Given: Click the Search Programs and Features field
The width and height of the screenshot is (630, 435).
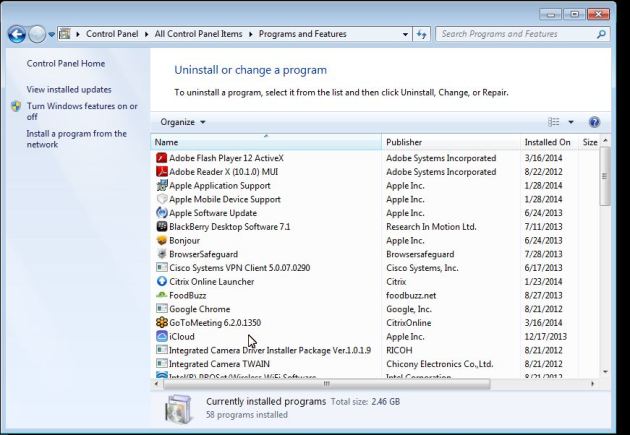Looking at the screenshot, I should (522, 34).
